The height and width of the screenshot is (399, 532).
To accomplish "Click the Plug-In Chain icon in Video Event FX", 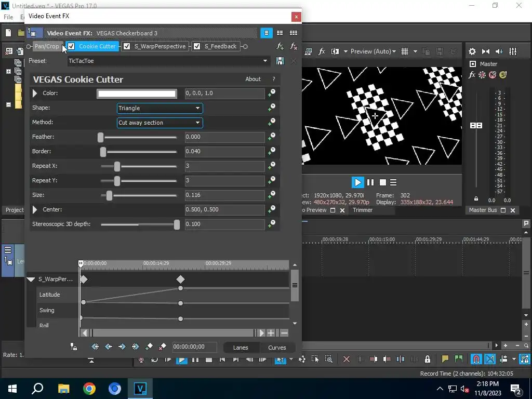I will coord(280,46).
